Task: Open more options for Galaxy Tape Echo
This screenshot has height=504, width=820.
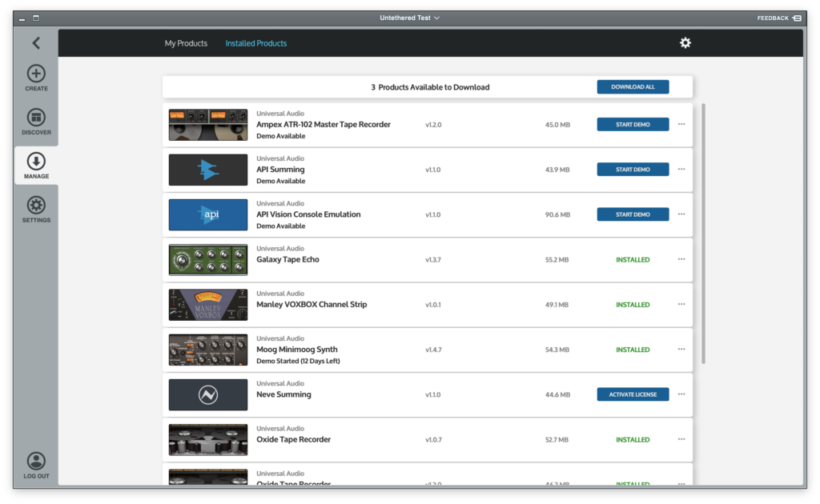Action: pos(681,259)
